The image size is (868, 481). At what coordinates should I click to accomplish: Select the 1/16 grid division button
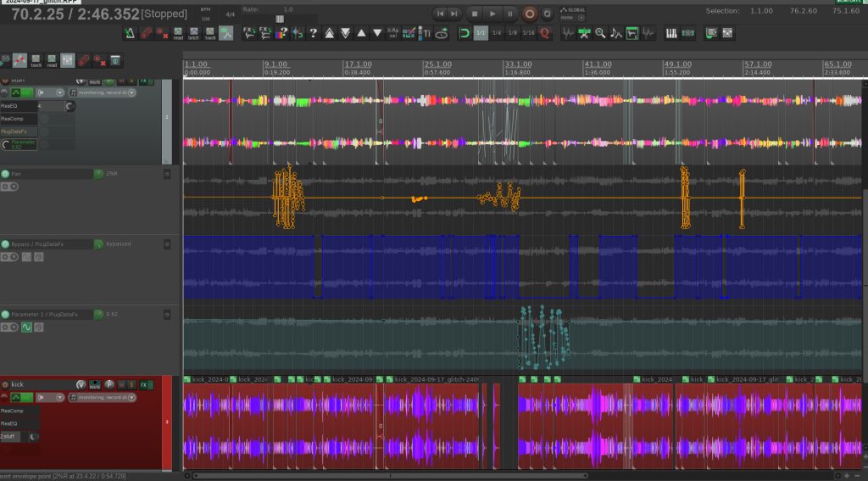pyautogui.click(x=528, y=33)
